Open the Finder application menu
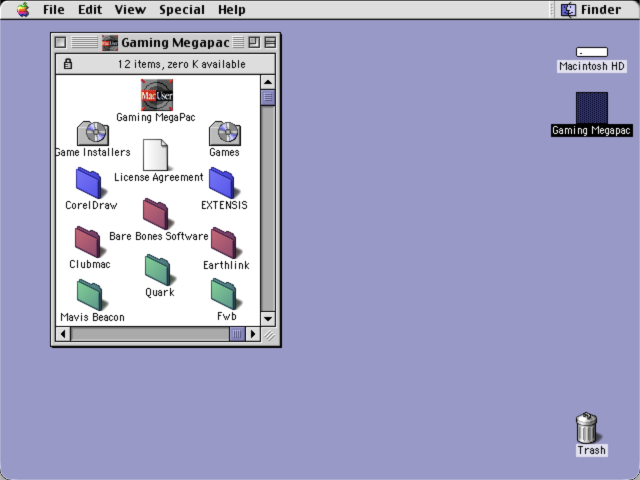 591,9
